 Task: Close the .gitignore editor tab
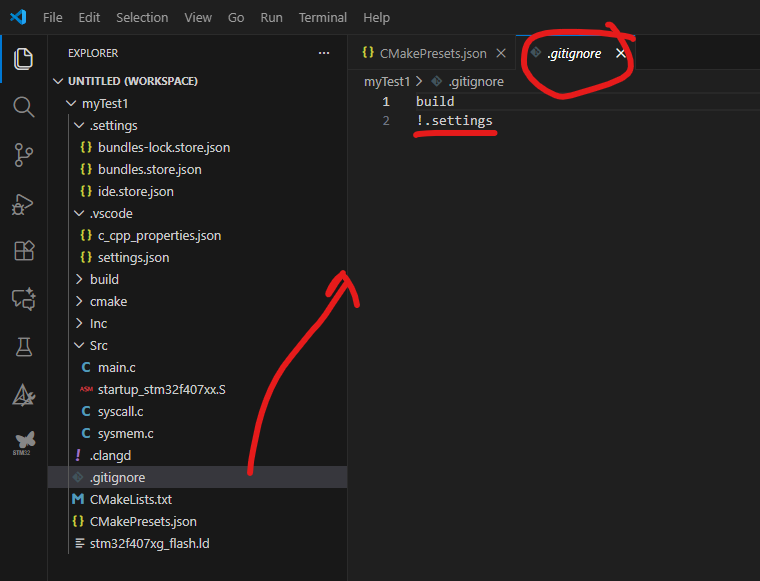coord(620,53)
